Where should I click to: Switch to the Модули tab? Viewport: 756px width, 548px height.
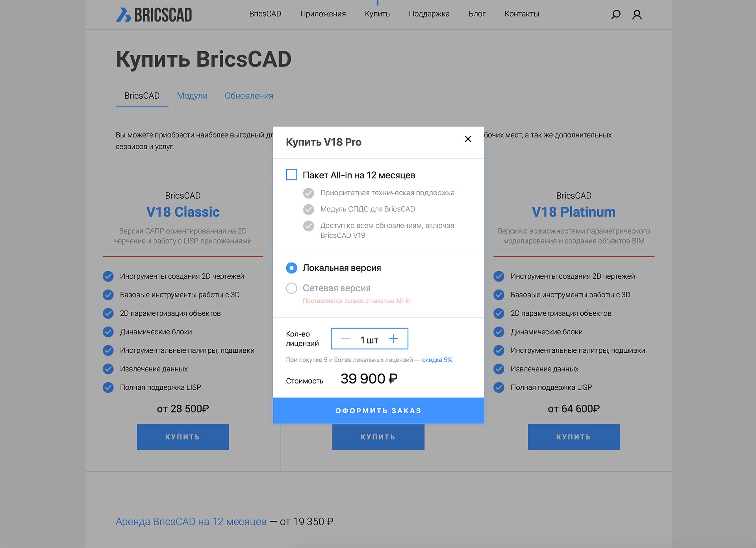[x=192, y=96]
